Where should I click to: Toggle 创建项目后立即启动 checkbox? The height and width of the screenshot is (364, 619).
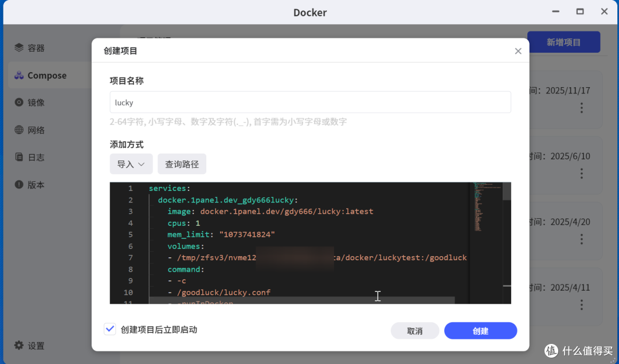pyautogui.click(x=109, y=329)
